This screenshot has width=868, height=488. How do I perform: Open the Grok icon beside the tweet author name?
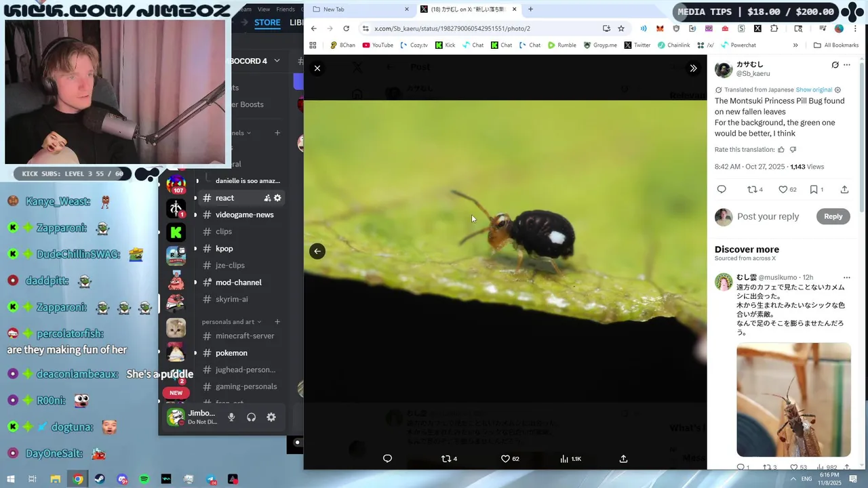[x=835, y=65]
